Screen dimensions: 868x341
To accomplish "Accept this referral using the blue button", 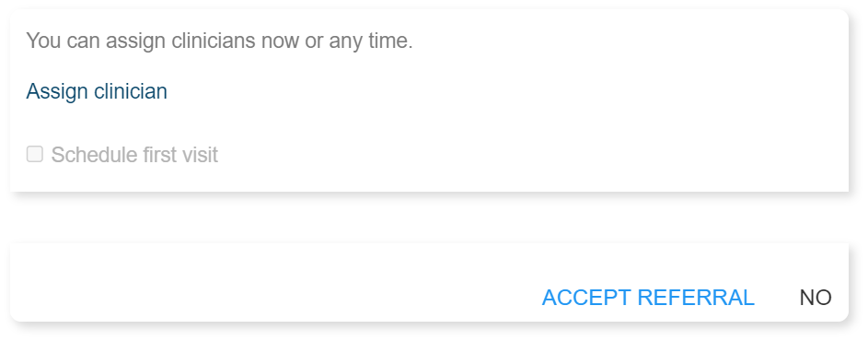I will pos(648,298).
